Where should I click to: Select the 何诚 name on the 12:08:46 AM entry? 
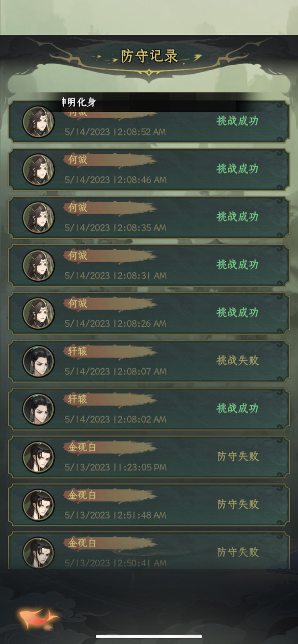[78, 160]
